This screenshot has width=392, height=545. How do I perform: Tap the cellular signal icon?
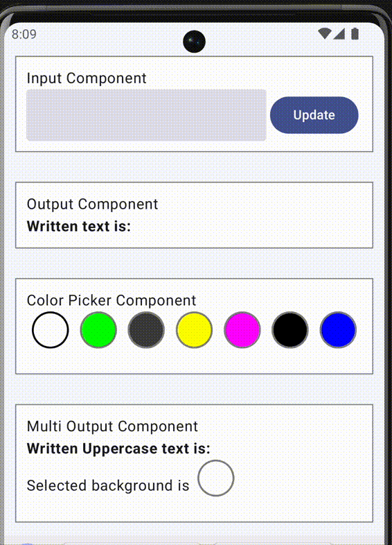339,34
